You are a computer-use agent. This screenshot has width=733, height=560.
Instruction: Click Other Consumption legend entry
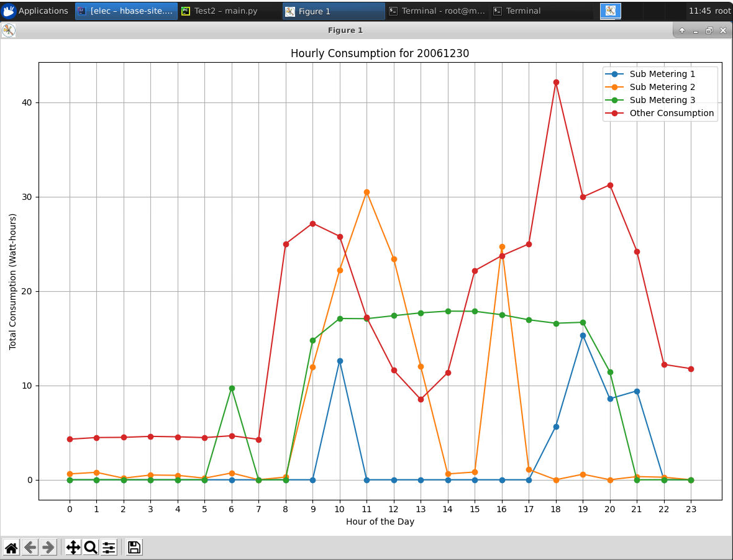[x=672, y=113]
